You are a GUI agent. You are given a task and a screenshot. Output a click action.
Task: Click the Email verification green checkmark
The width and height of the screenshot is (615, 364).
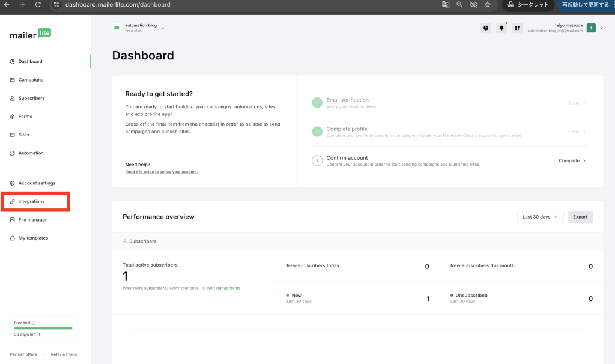coord(317,103)
